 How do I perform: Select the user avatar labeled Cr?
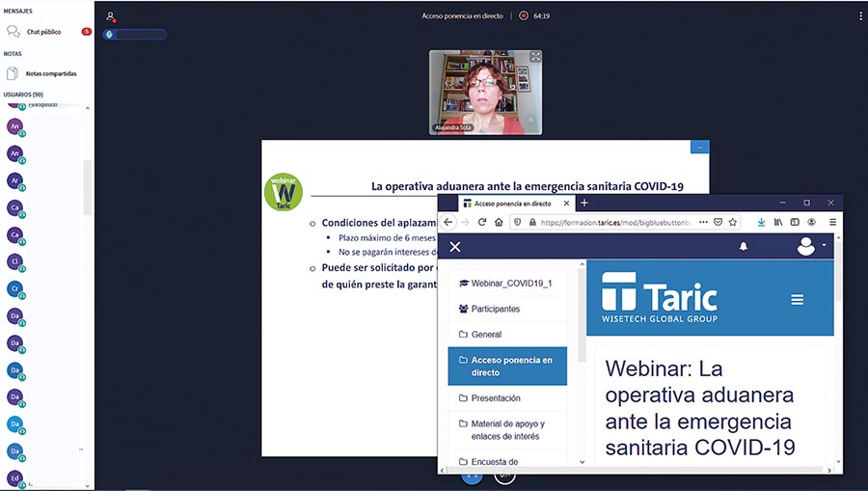coord(14,288)
